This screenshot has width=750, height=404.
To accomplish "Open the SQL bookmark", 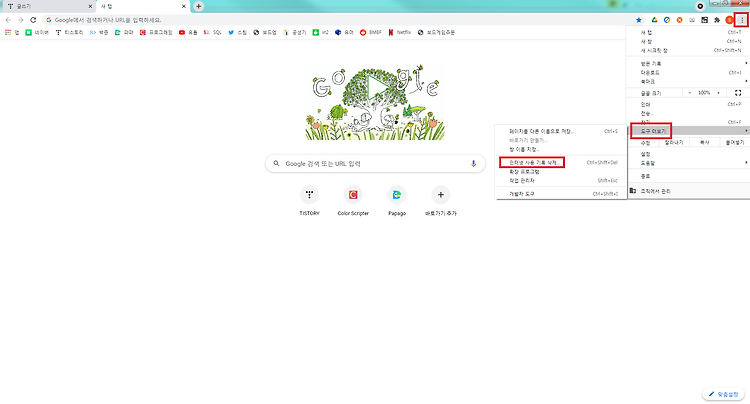I will (x=212, y=33).
